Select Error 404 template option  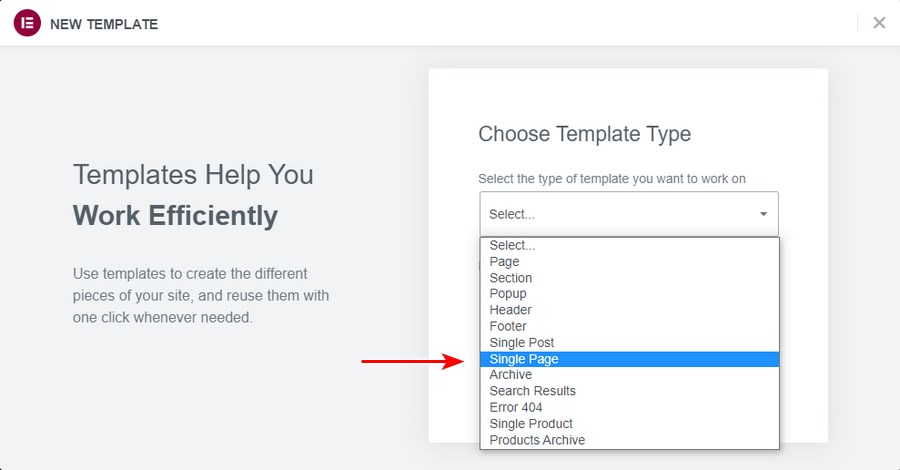[517, 408]
